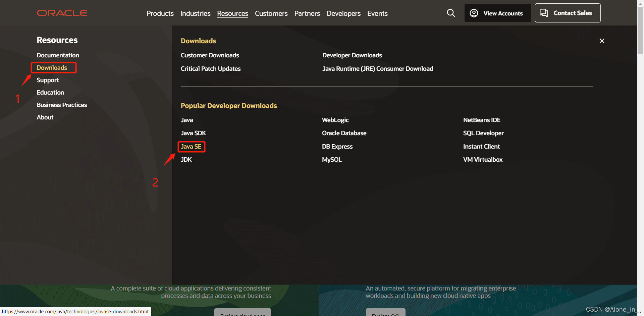Open the VM Virtualbox link
644x316 pixels.
coord(483,160)
